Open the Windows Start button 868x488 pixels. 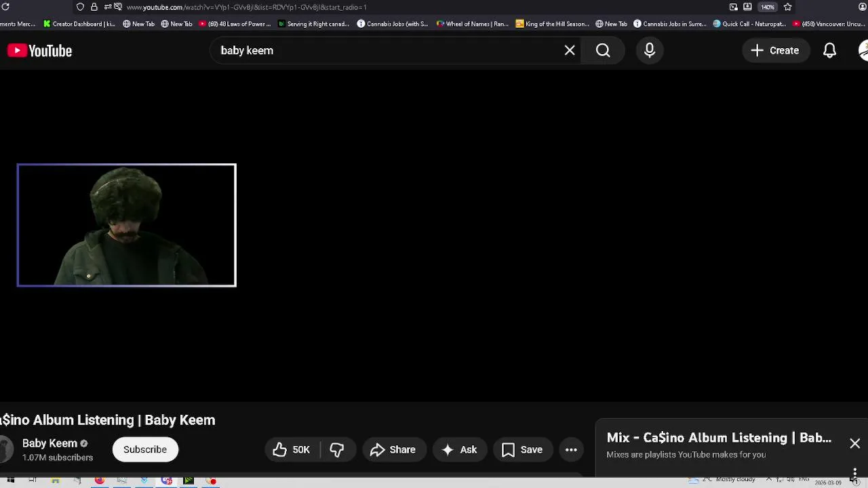click(10, 481)
